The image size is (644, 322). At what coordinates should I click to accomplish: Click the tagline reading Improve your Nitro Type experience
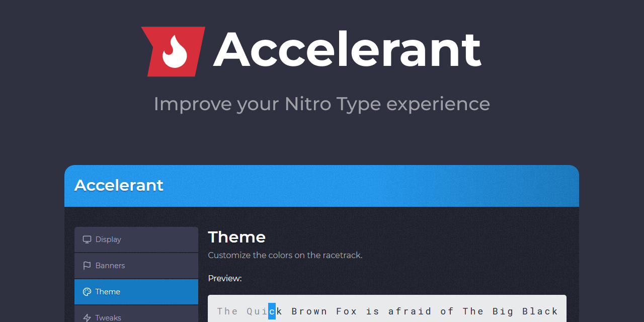click(322, 104)
